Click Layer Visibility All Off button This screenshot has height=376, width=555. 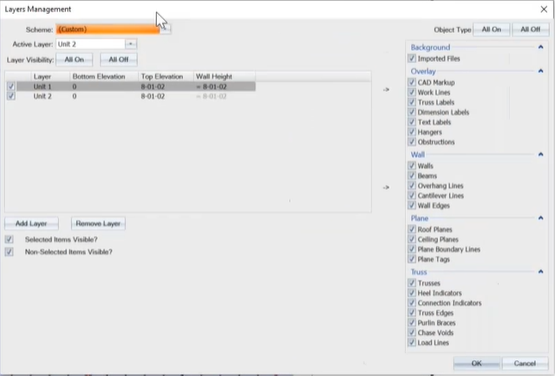pos(119,59)
